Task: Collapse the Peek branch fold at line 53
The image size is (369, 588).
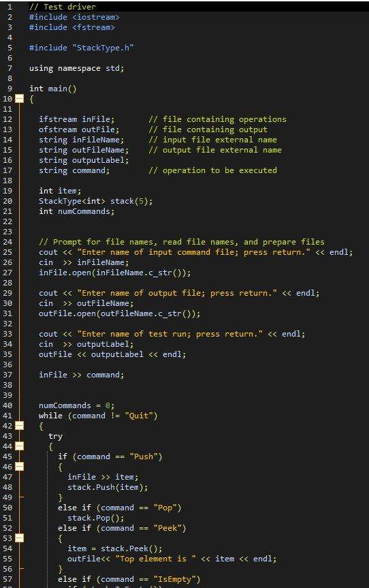Action: pyautogui.click(x=19, y=538)
